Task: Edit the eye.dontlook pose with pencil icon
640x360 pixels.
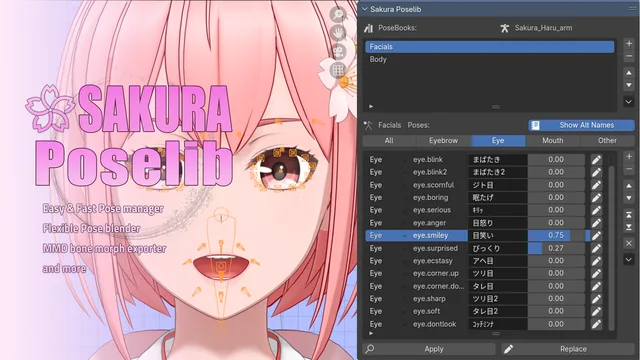Action: [x=596, y=324]
